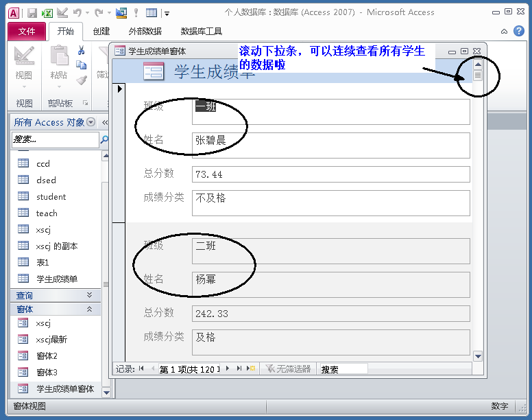This screenshot has width=532, height=420.
Task: Open 所有 Access 对象 pane dropdown
Action: tap(90, 122)
